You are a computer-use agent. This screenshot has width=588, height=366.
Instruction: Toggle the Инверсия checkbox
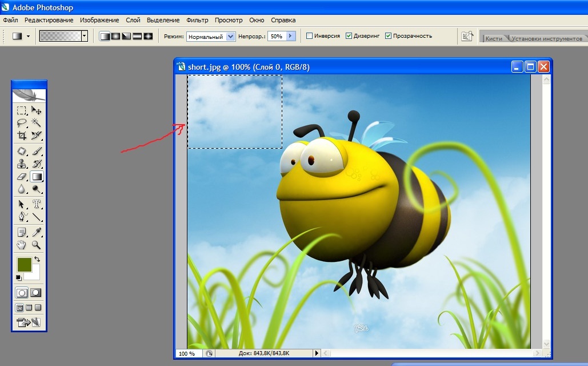click(309, 36)
